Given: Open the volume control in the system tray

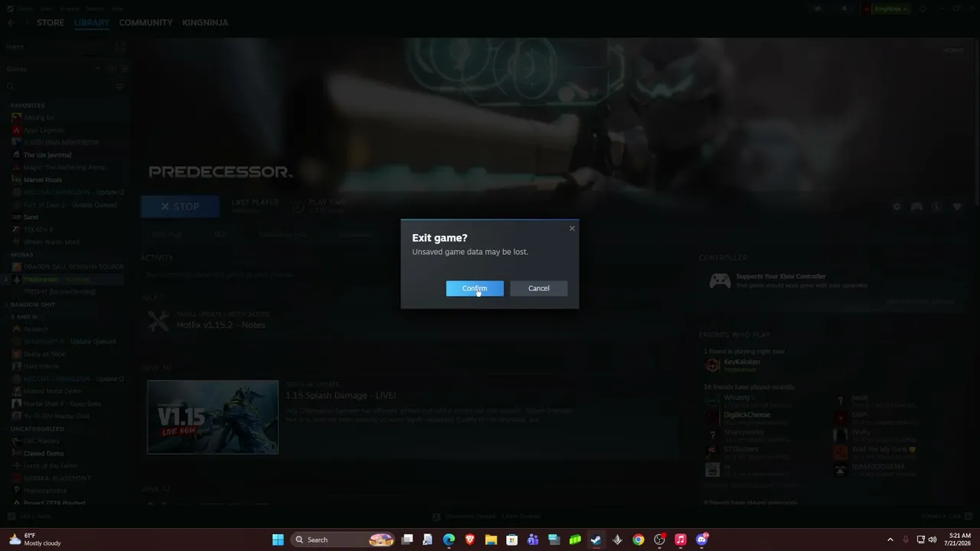Looking at the screenshot, I should point(933,540).
